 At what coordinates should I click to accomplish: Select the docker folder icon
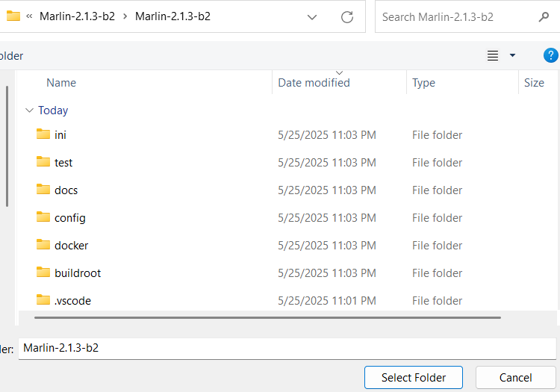pos(43,245)
